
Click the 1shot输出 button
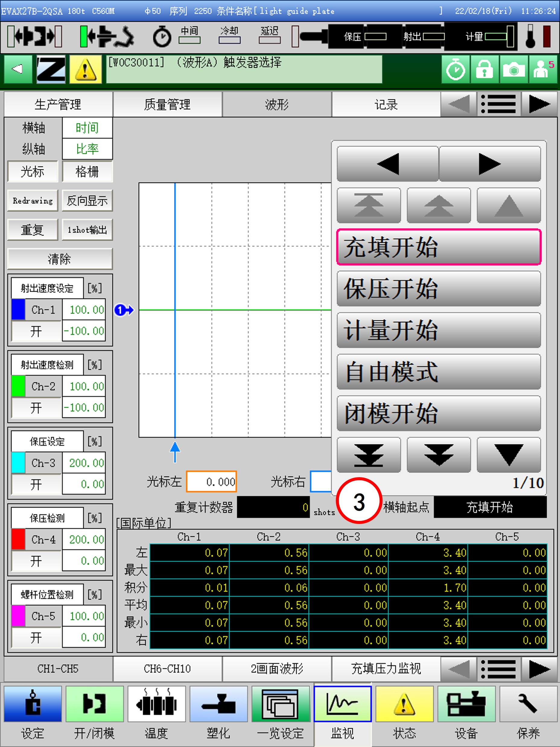(x=87, y=230)
